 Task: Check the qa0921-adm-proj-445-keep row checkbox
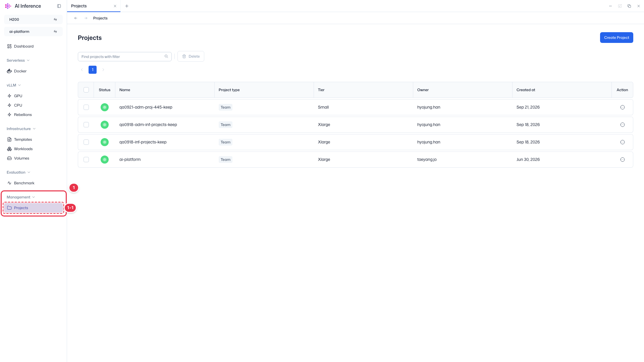(86, 107)
